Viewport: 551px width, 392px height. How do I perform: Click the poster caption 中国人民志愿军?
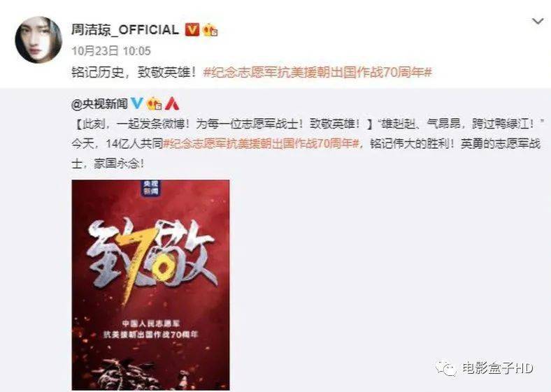tap(151, 323)
